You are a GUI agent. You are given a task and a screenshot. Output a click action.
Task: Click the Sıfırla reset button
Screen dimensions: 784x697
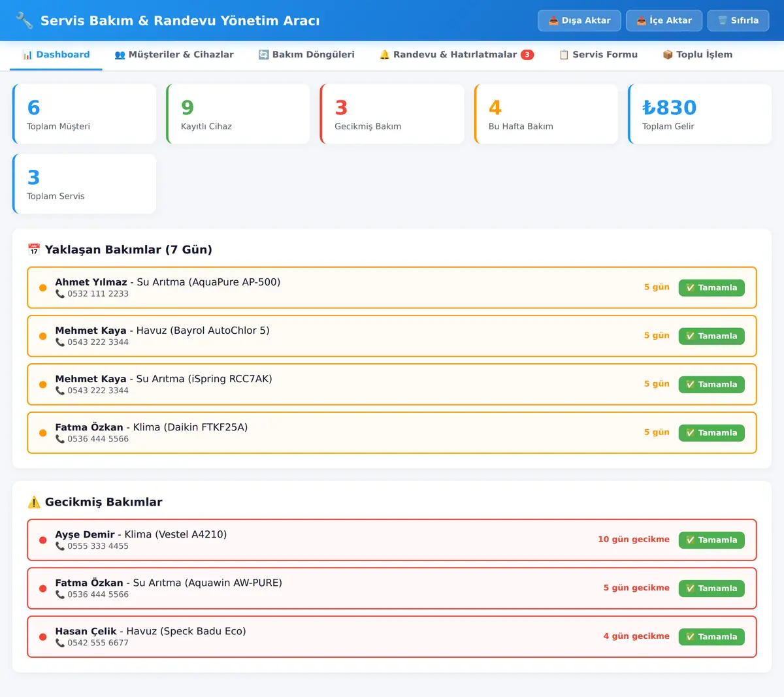tap(738, 20)
